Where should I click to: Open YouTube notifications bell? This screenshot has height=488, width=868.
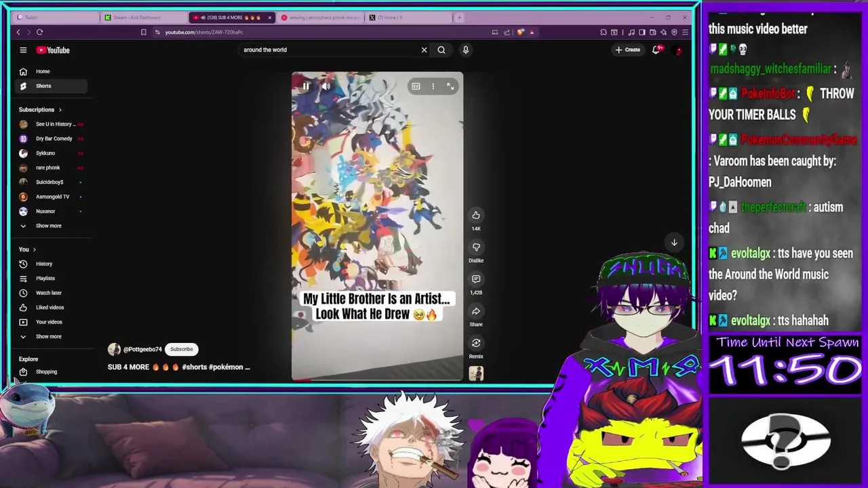656,49
